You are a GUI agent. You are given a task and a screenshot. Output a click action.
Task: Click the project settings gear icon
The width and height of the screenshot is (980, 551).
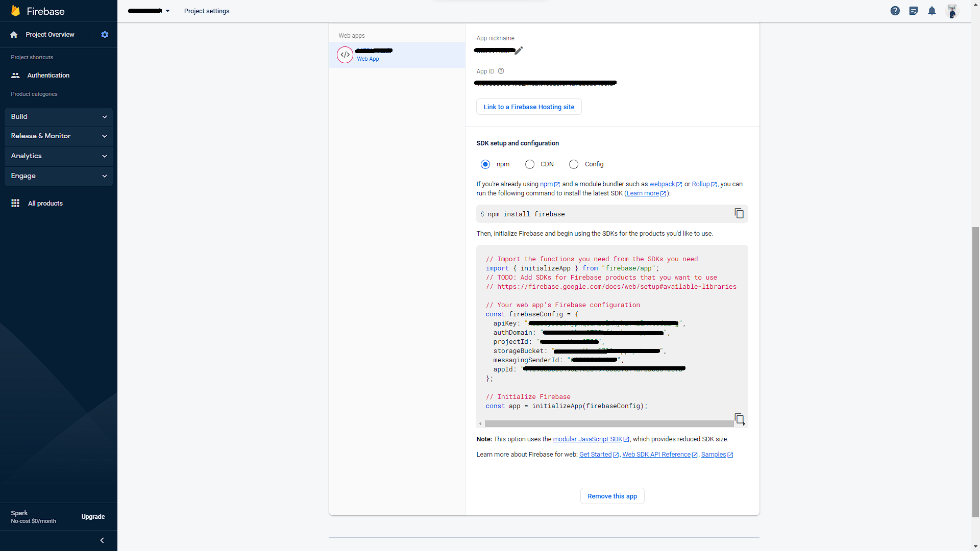(105, 35)
